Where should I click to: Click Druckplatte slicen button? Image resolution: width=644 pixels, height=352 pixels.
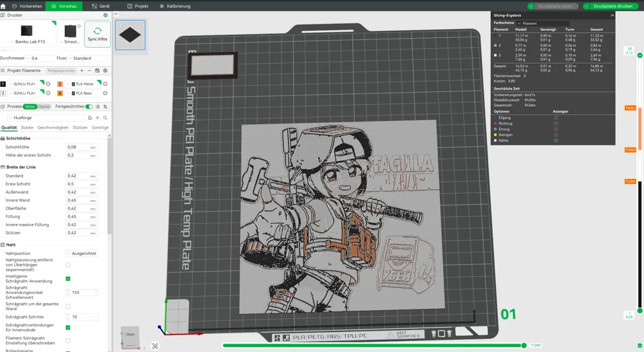coord(555,6)
